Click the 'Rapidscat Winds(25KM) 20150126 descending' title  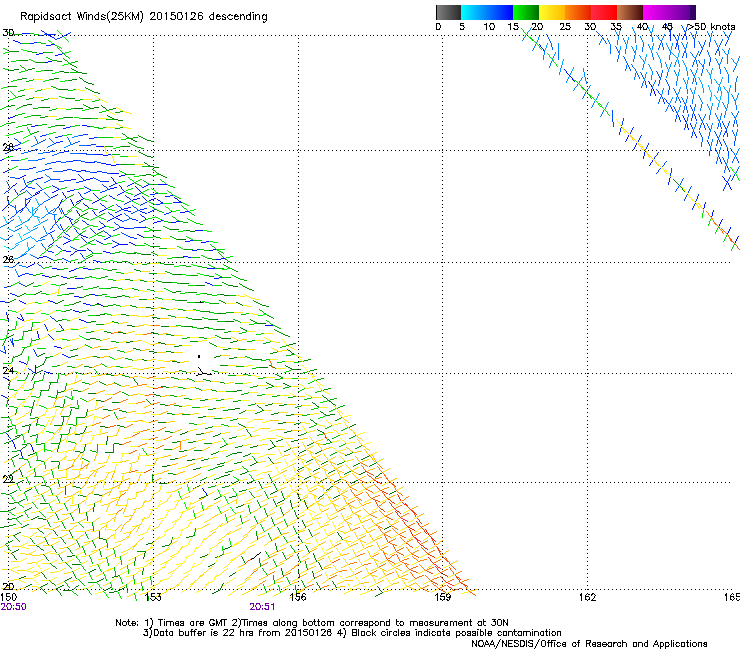pyautogui.click(x=144, y=17)
